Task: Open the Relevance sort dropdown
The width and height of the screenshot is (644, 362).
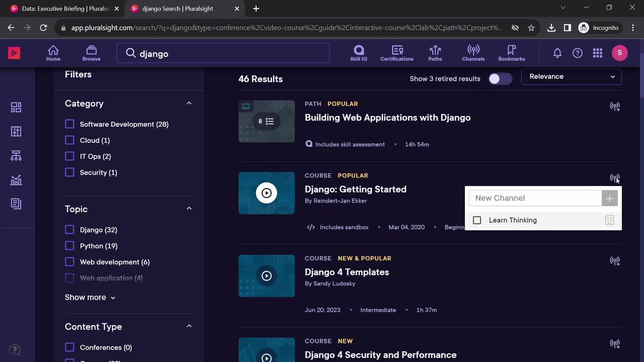Action: point(571,76)
